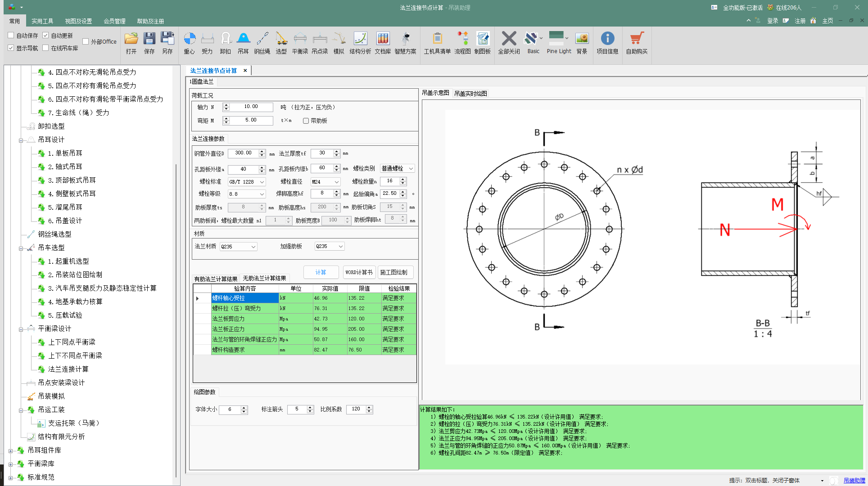
Task: Toggle the 带肋板 checkbox
Action: (306, 121)
